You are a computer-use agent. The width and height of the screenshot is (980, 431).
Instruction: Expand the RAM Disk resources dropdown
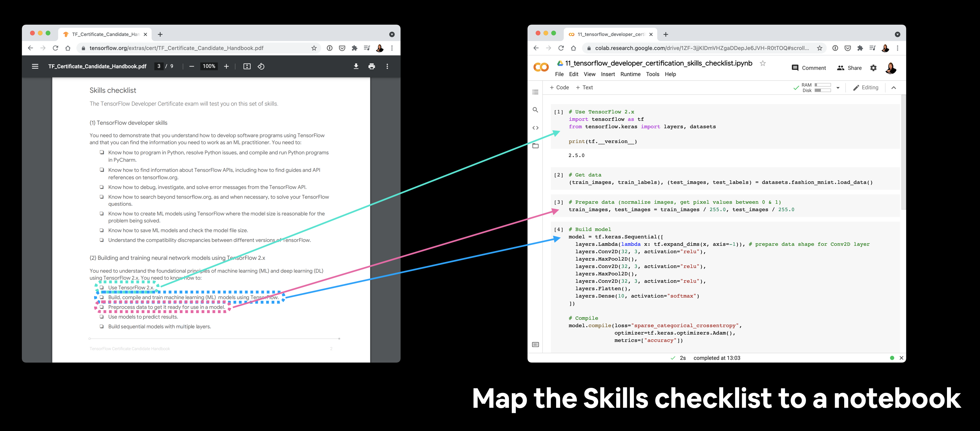838,88
